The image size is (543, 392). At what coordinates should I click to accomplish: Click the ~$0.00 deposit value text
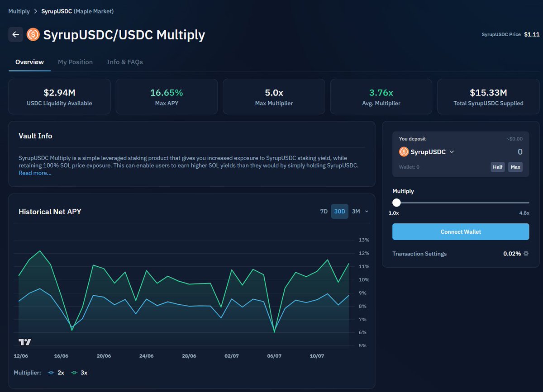[514, 139]
